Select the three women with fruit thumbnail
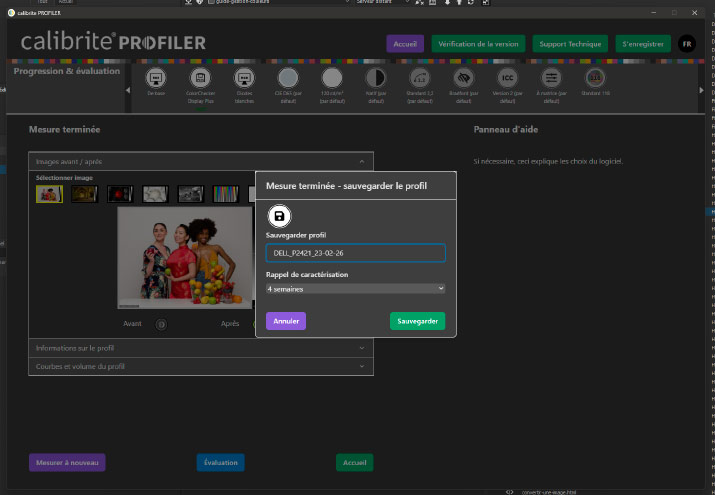The height and width of the screenshot is (495, 715). (49, 194)
